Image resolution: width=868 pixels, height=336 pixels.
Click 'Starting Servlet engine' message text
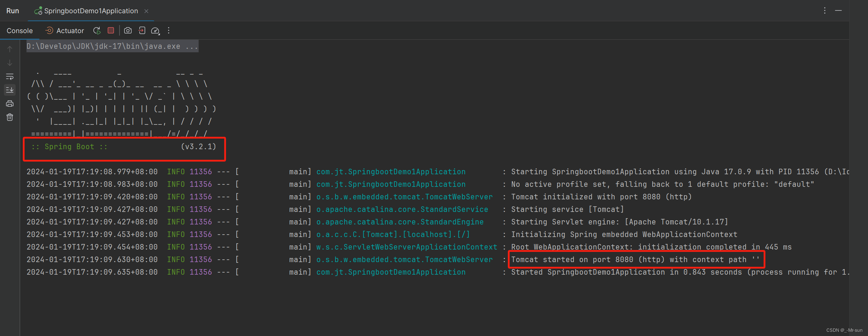pyautogui.click(x=620, y=222)
